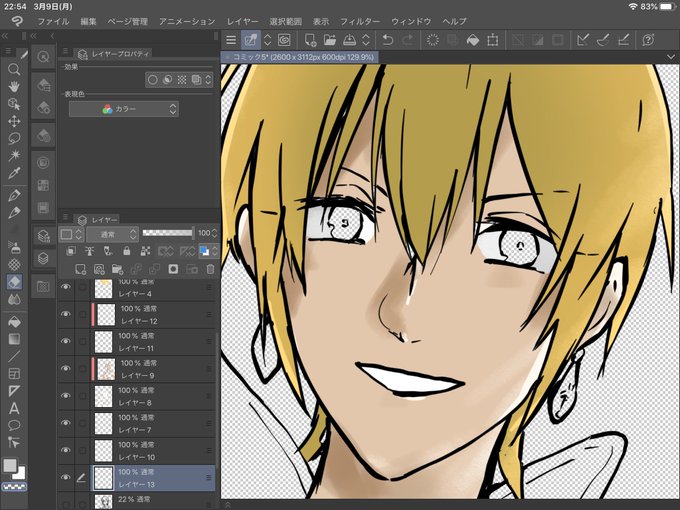Open the 選択範囲 menu
680x510 pixels.
click(x=285, y=21)
